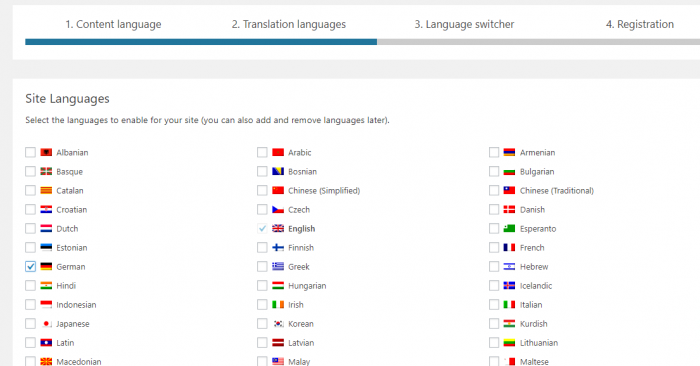Click the Albanian flag icon

pos(46,153)
